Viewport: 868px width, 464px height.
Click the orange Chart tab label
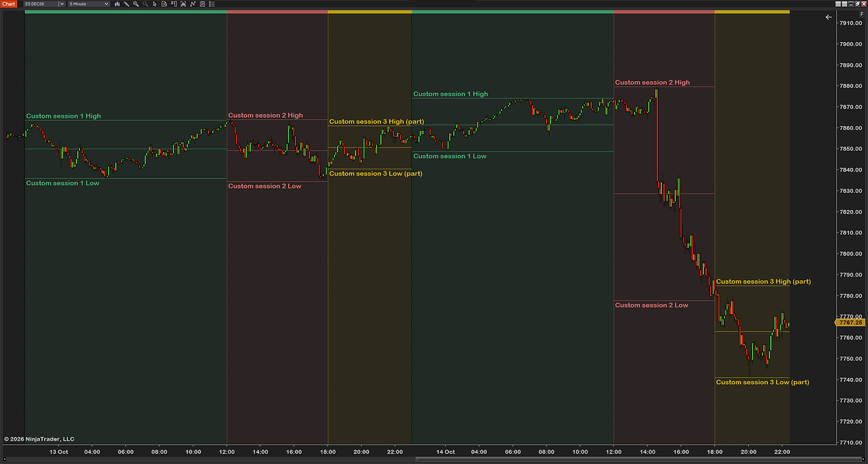point(8,3)
